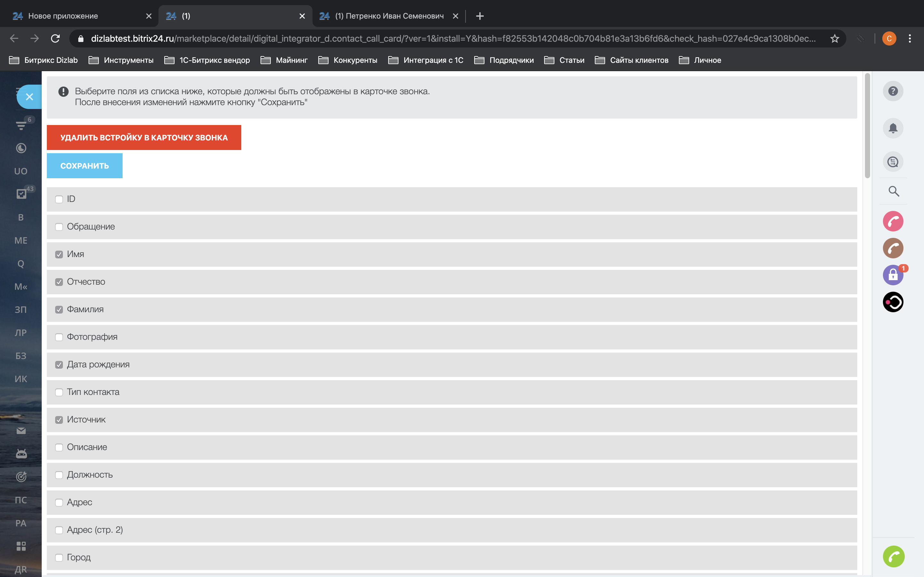Expand the Конкуренты bookmarks folder
Viewport: 924px width, 577px height.
point(348,60)
